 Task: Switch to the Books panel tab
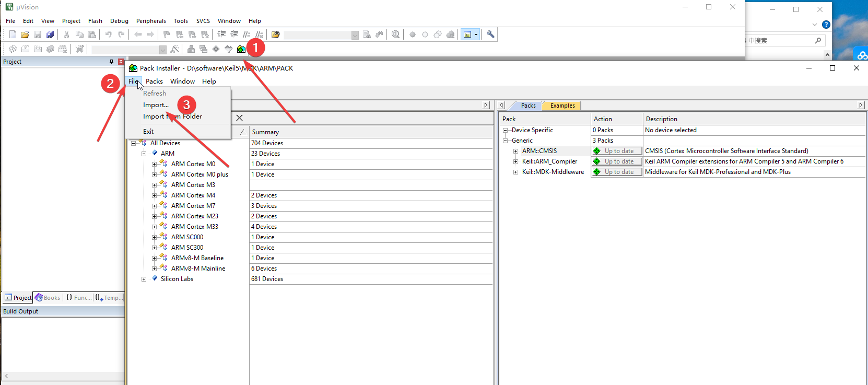pos(48,298)
